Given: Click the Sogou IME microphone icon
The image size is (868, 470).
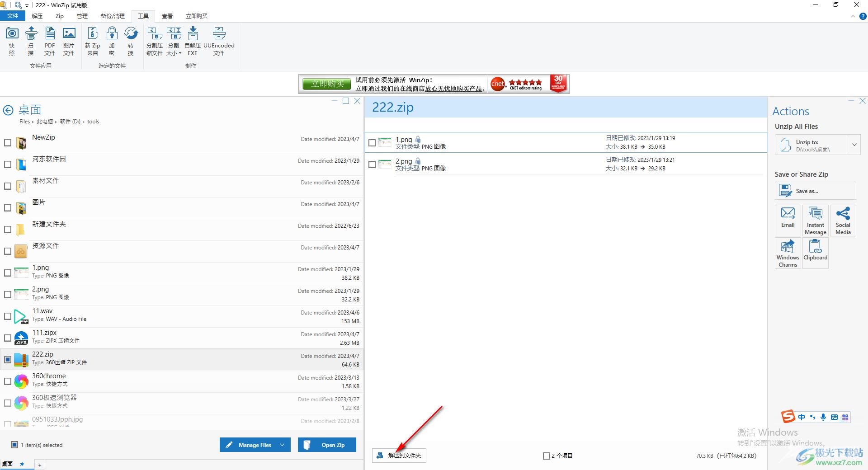Looking at the screenshot, I should pyautogui.click(x=823, y=417).
